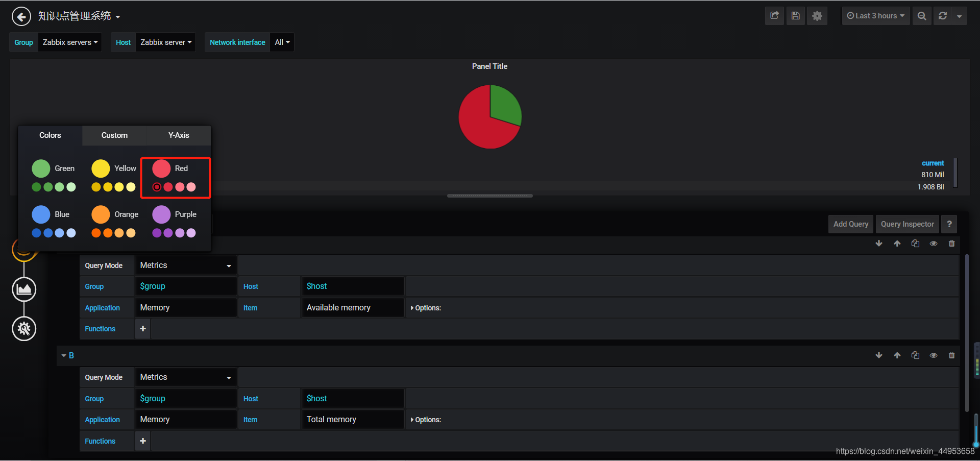Move query A up arrow
The height and width of the screenshot is (461, 980).
(897, 244)
